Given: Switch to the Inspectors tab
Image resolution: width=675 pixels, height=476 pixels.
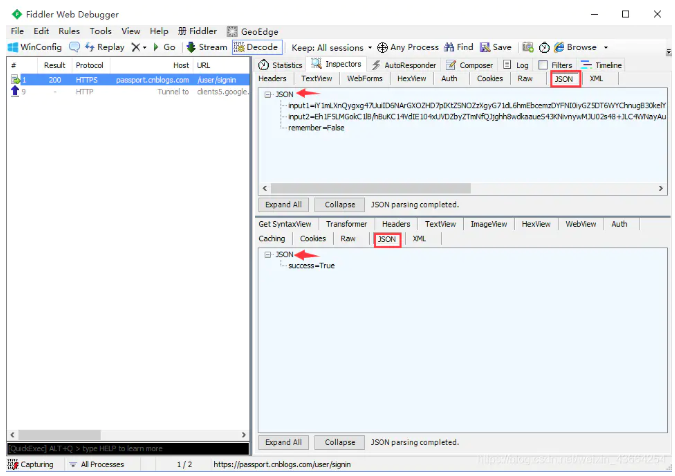Looking at the screenshot, I should pos(337,64).
